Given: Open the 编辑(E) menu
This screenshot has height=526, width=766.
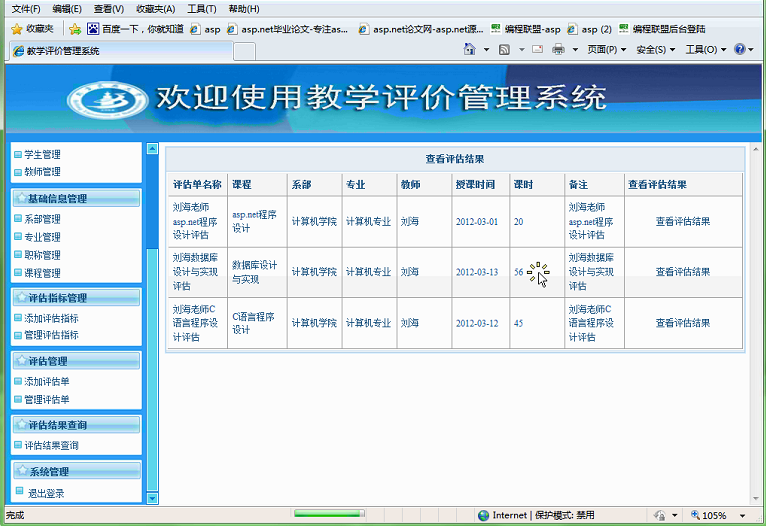Looking at the screenshot, I should [67, 9].
